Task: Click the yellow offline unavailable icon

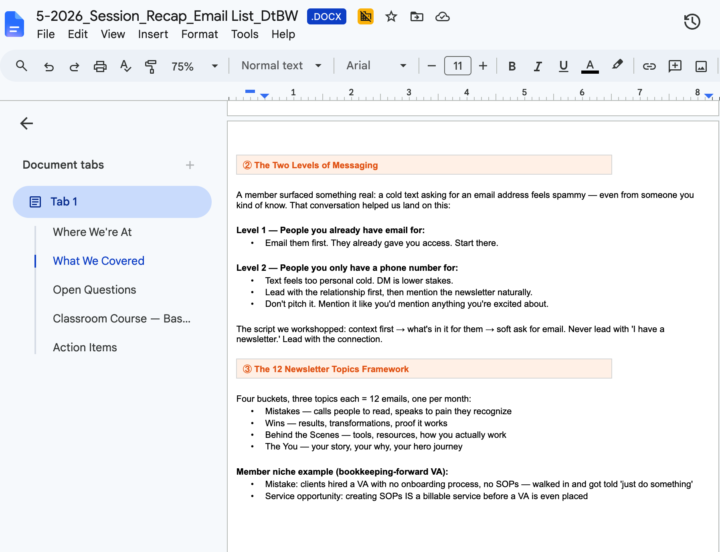Action: coord(366,17)
